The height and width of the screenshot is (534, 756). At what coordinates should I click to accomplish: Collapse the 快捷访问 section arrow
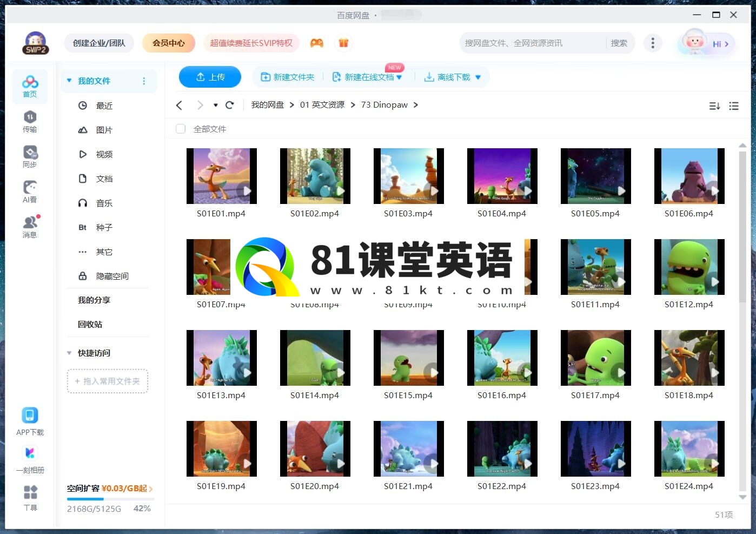coord(69,353)
